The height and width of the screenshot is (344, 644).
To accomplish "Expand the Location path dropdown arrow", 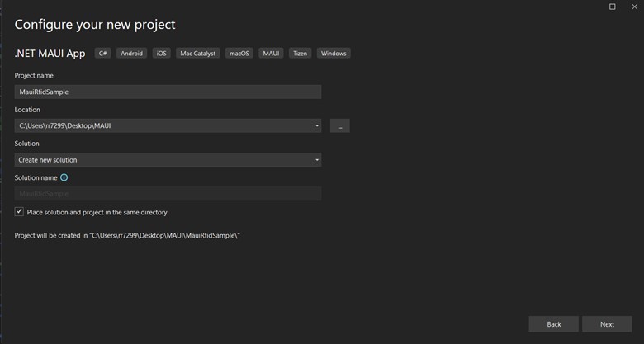I will coord(317,126).
